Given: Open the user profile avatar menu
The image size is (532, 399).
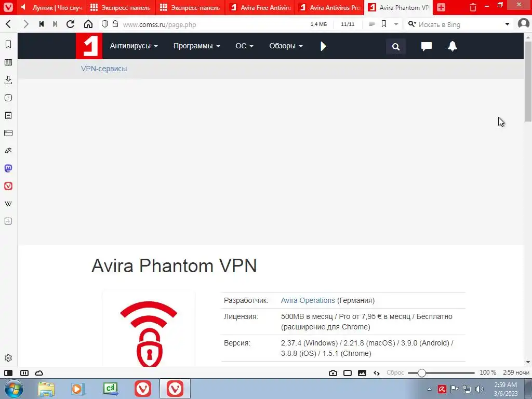Looking at the screenshot, I should coord(524,24).
